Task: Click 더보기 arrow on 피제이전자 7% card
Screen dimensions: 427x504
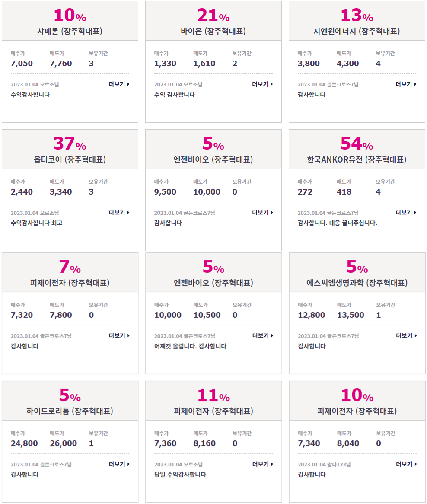Action: [119, 335]
